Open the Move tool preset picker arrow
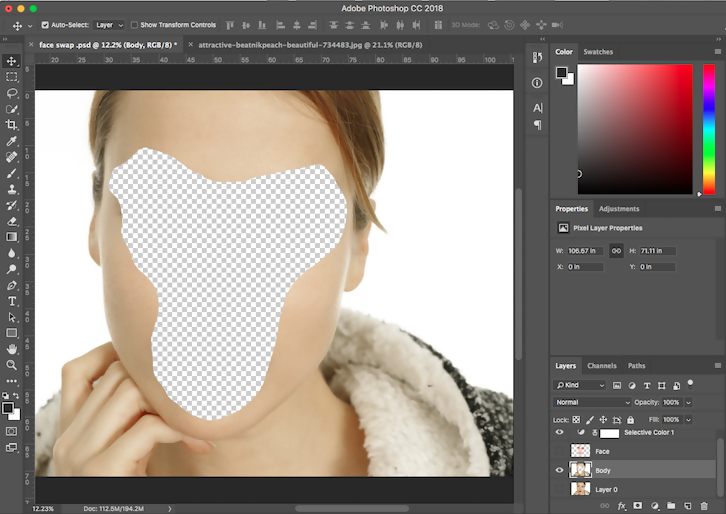 pyautogui.click(x=30, y=26)
